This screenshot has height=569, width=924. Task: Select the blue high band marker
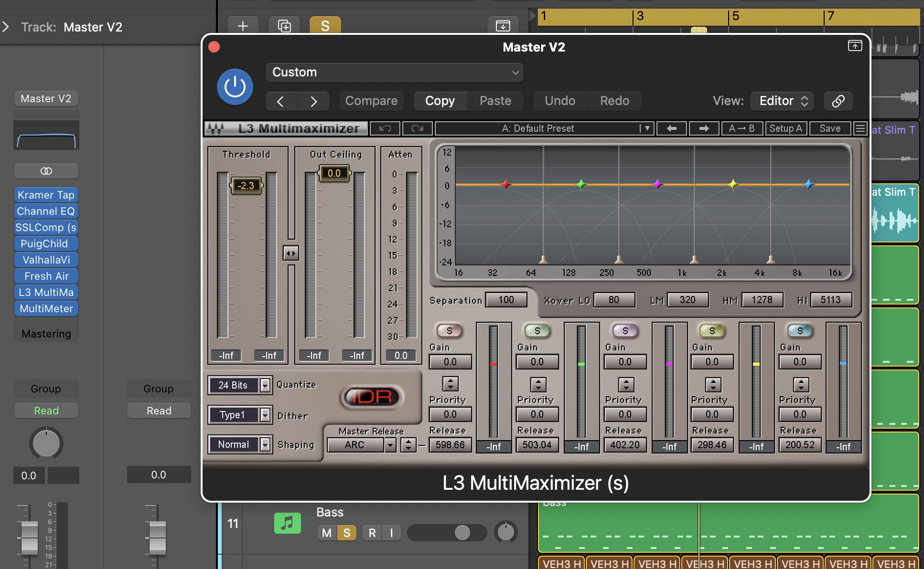pos(808,184)
